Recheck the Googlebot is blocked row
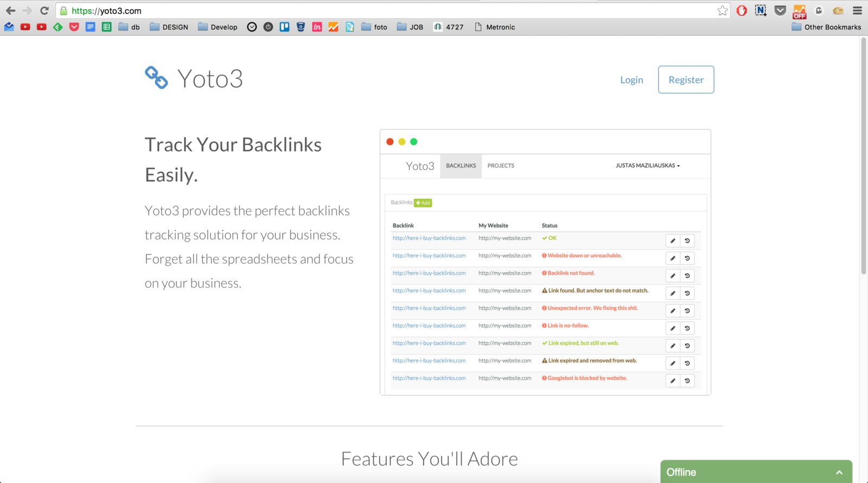Screen dimensions: 868x483 click(687, 381)
